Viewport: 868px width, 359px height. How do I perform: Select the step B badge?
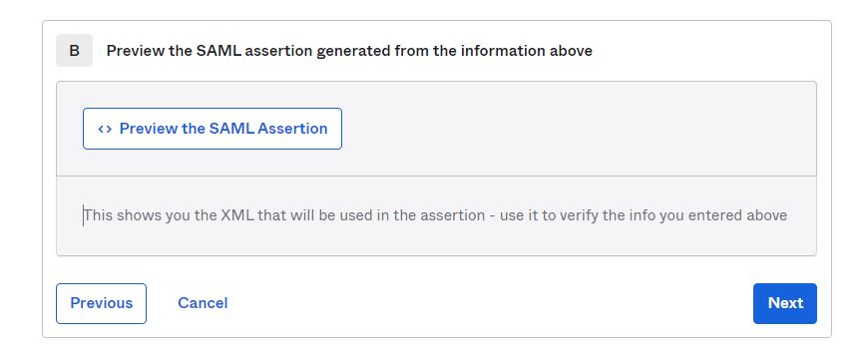[x=74, y=51]
